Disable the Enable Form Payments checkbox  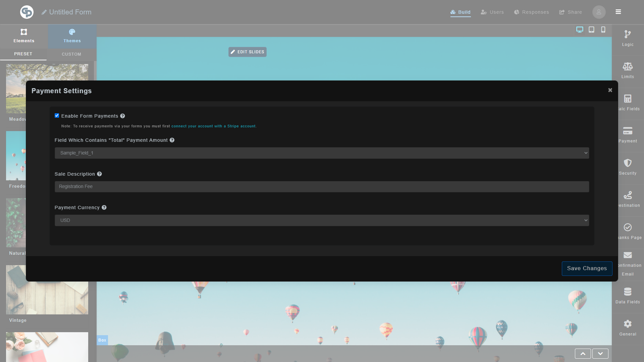click(x=57, y=115)
